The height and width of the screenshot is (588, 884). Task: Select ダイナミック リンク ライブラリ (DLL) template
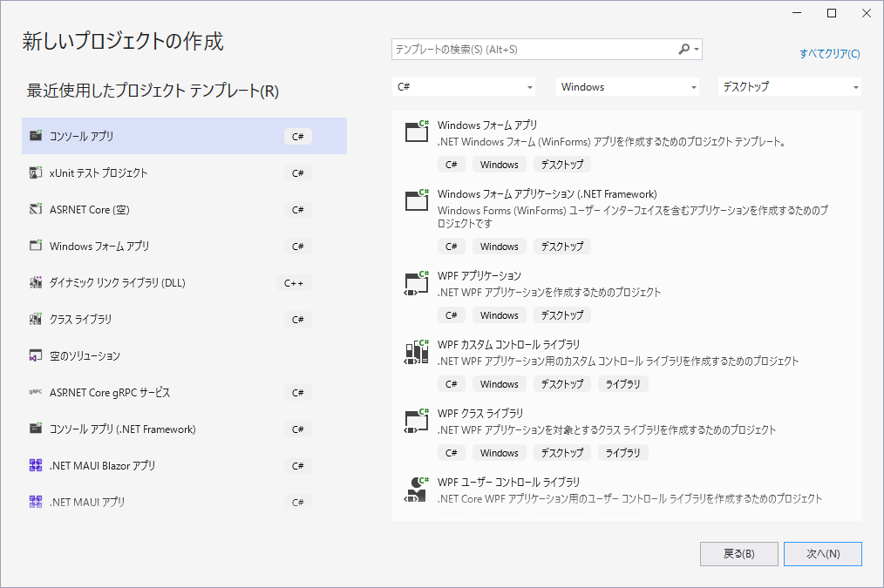pos(184,282)
